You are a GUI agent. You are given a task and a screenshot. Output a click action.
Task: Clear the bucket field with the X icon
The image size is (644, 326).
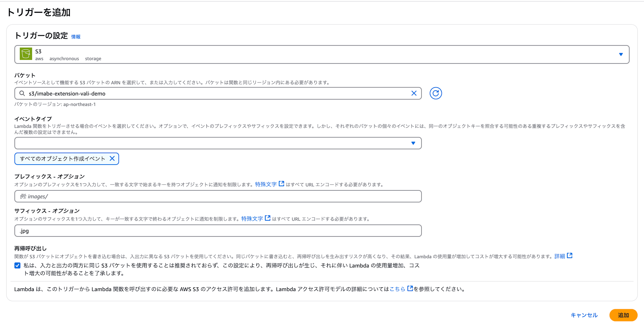pyautogui.click(x=414, y=93)
